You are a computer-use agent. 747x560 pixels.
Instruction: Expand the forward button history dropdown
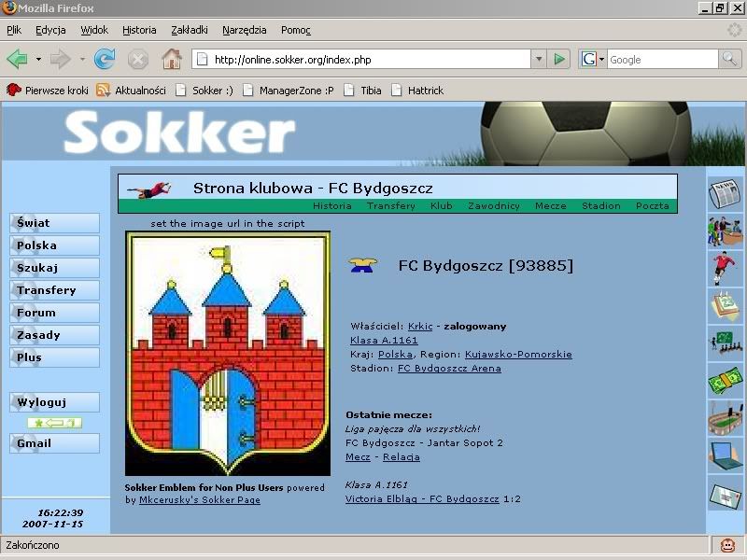tap(82, 60)
